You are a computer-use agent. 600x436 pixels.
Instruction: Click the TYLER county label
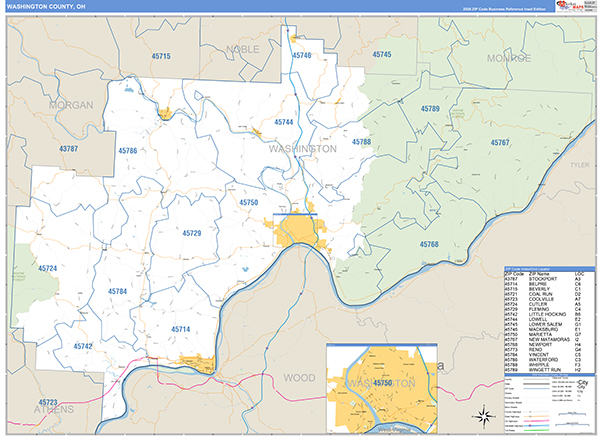click(x=580, y=165)
